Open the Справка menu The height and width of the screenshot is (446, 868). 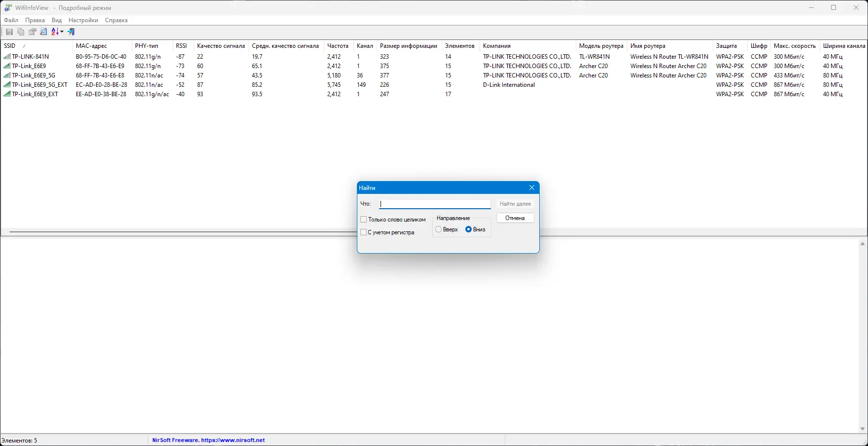[116, 20]
